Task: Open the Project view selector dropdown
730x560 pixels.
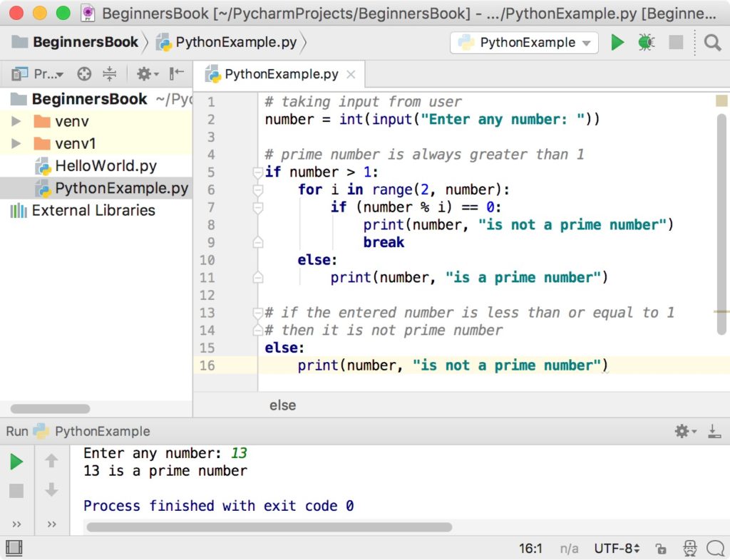Action: 38,73
